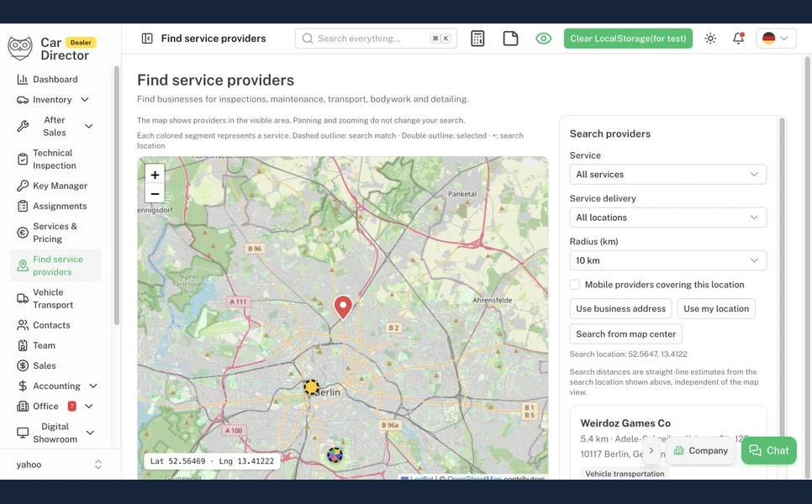Click sidebar vertical scrollbar
This screenshot has height=504, width=812.
coord(117,196)
